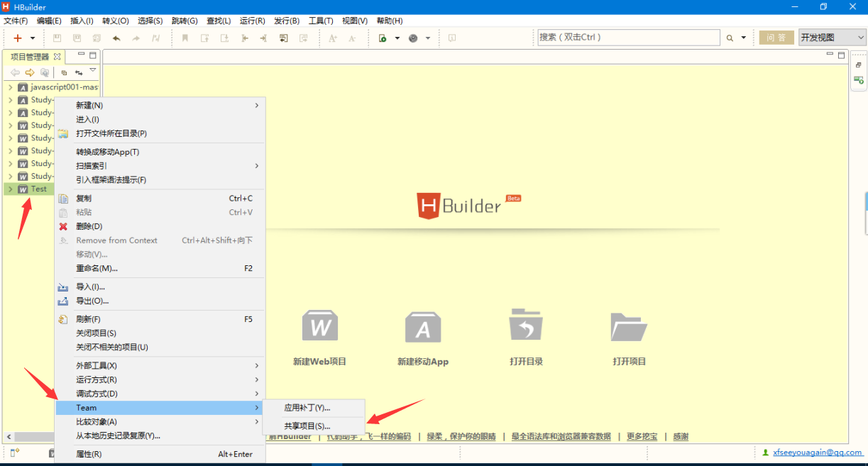The image size is (868, 466).
Task: Click the magnifier search icon
Action: (x=730, y=38)
